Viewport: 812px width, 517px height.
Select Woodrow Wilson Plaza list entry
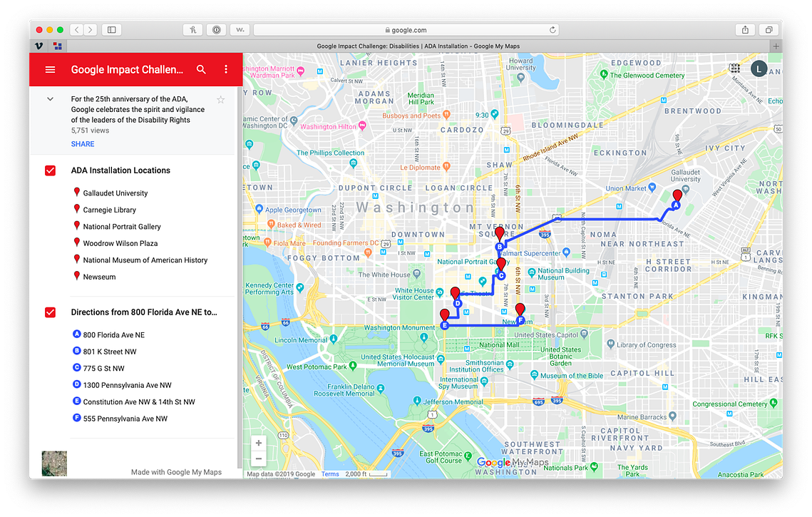coord(120,243)
